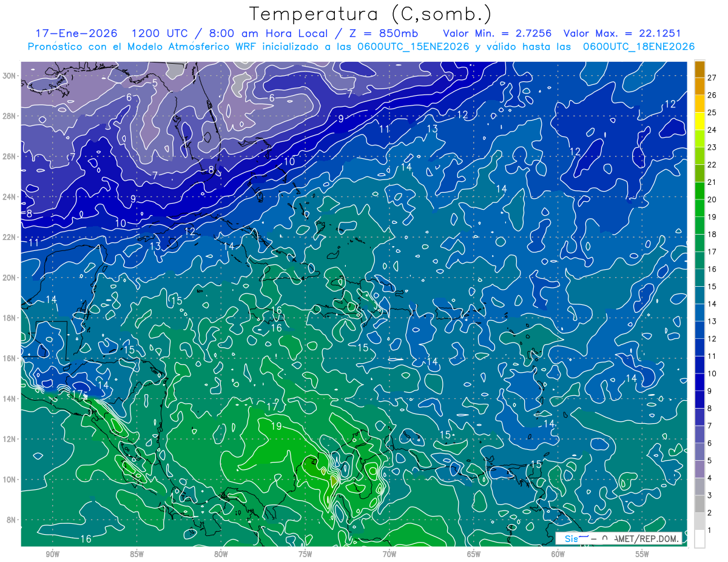
Task: Click the '80W' longitude axis label
Action: click(x=221, y=554)
